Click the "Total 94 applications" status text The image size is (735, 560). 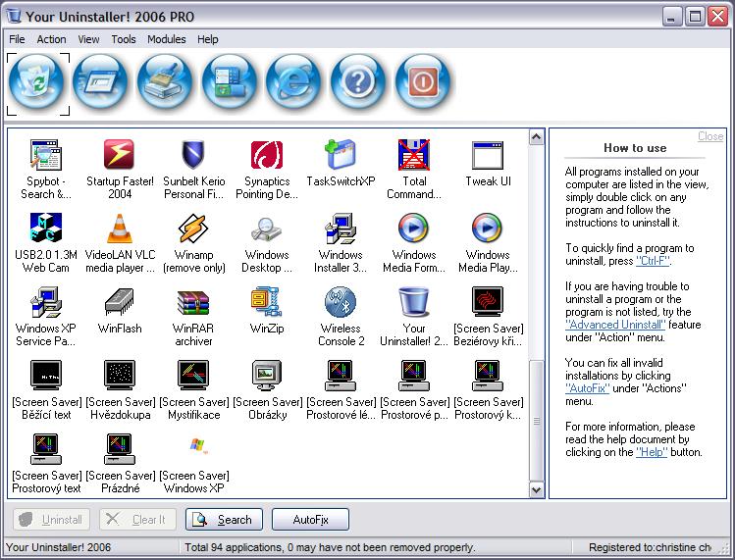330,547
